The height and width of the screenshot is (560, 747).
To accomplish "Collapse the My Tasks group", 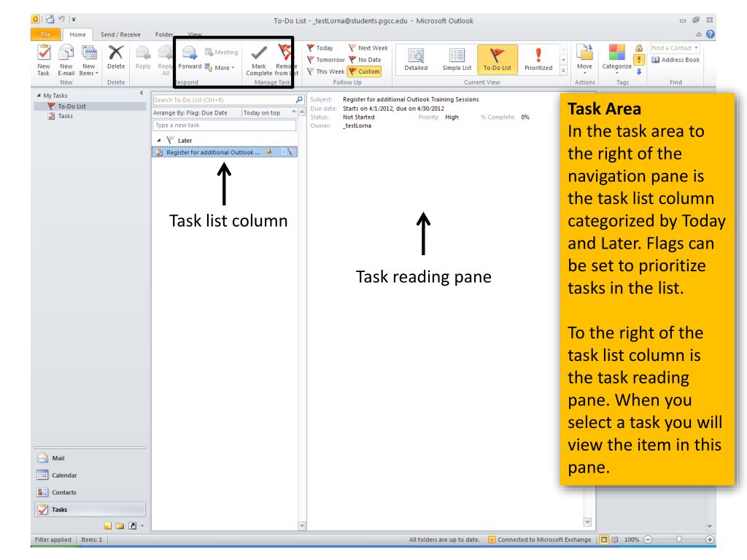I will (x=39, y=96).
